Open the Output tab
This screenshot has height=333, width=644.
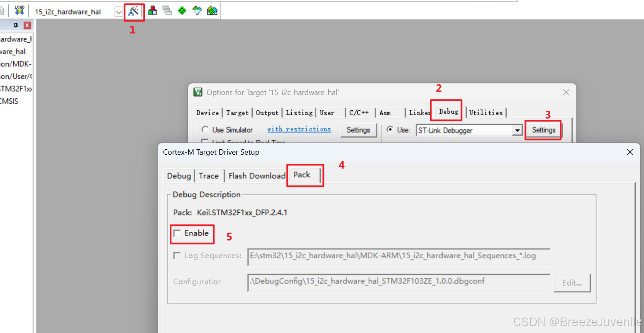pyautogui.click(x=267, y=113)
